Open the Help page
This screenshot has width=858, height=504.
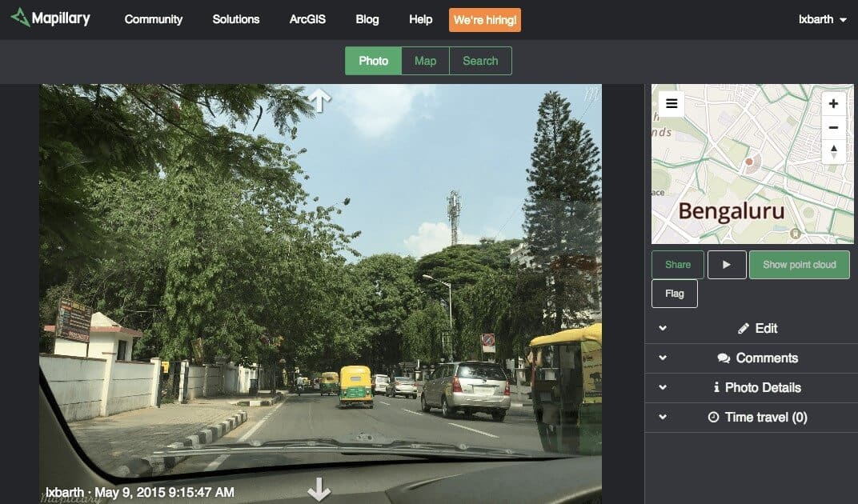pos(421,19)
